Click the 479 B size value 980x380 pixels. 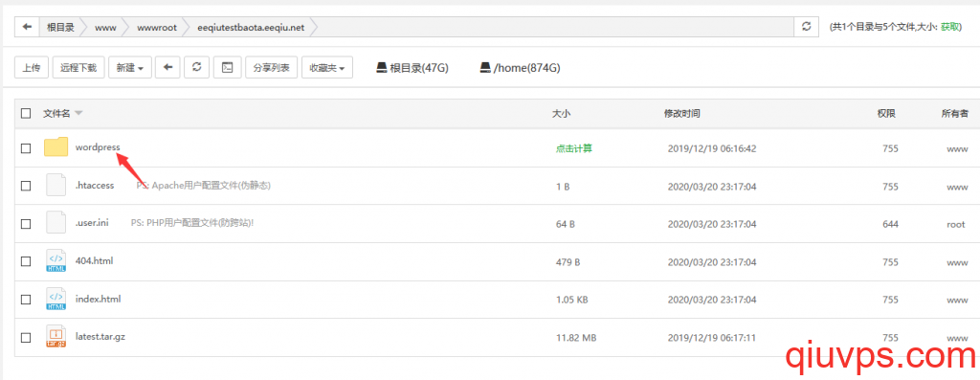pos(568,262)
